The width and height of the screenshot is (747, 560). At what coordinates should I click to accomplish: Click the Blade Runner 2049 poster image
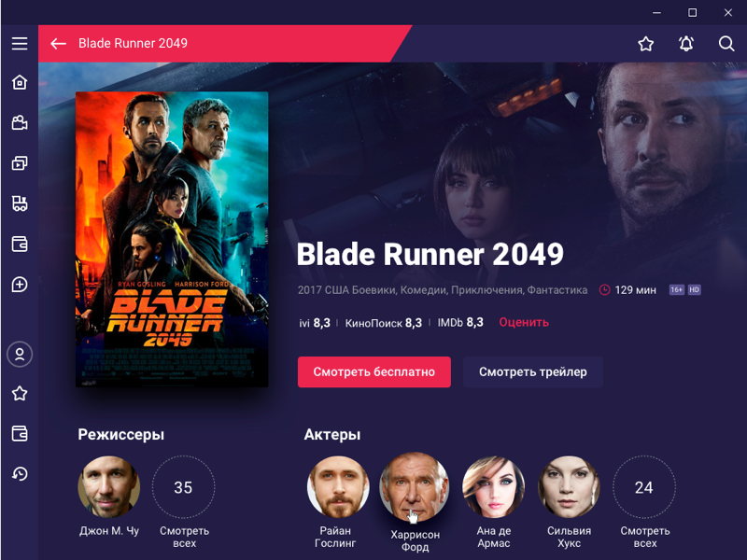pyautogui.click(x=172, y=239)
